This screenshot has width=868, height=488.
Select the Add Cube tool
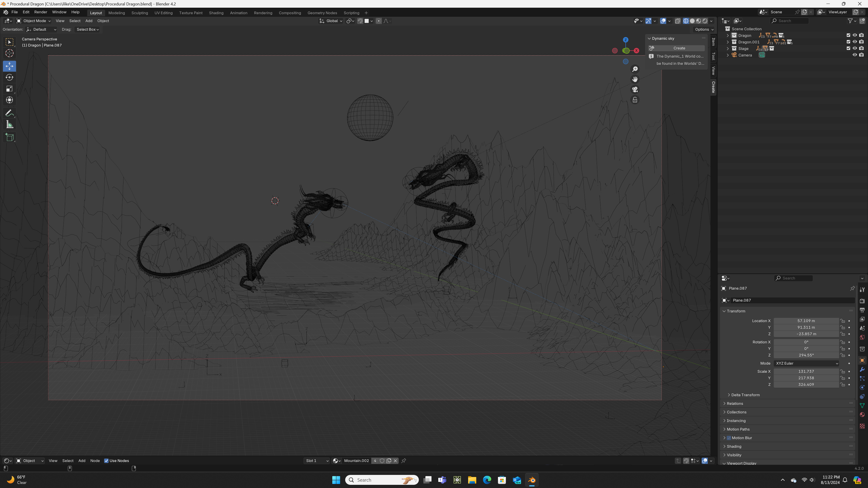click(9, 137)
